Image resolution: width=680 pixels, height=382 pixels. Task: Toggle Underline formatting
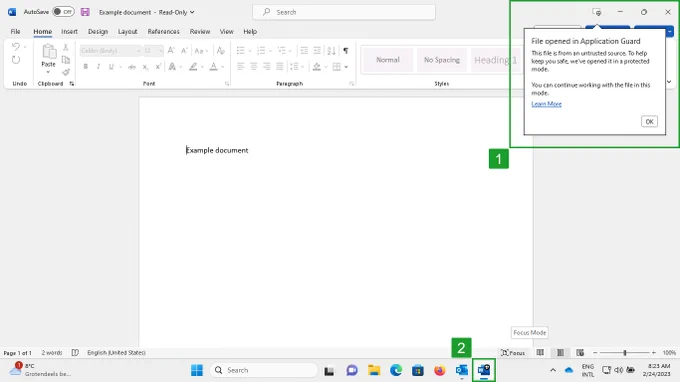click(x=111, y=67)
